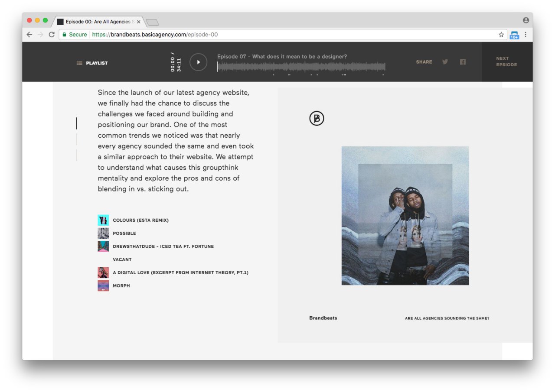Click the Episode 07 title in player
The image size is (555, 392).
click(x=282, y=56)
